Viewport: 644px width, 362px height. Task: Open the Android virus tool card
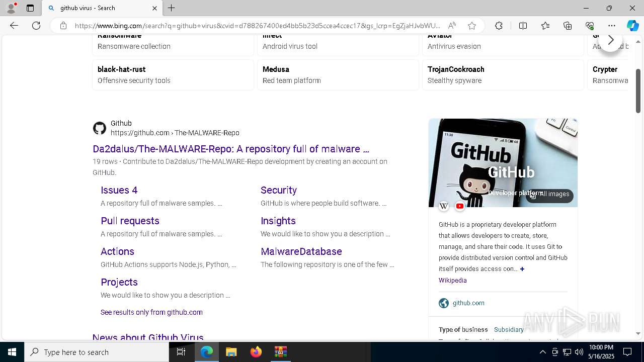pyautogui.click(x=338, y=45)
